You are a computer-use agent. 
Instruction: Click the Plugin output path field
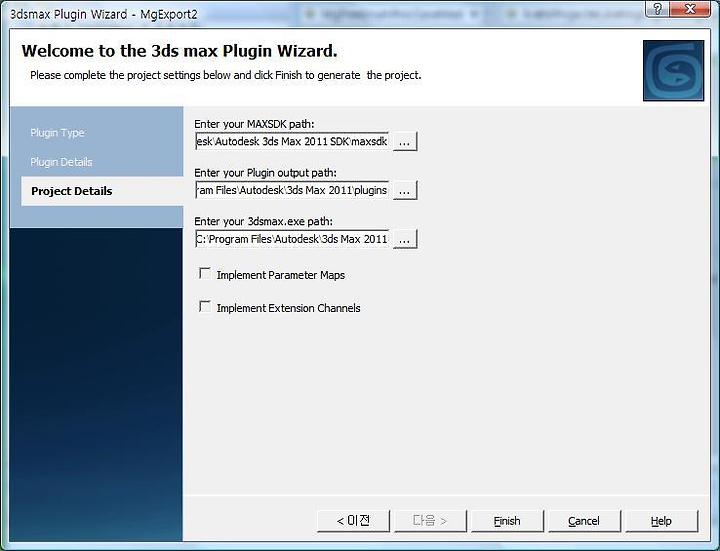pyautogui.click(x=292, y=190)
